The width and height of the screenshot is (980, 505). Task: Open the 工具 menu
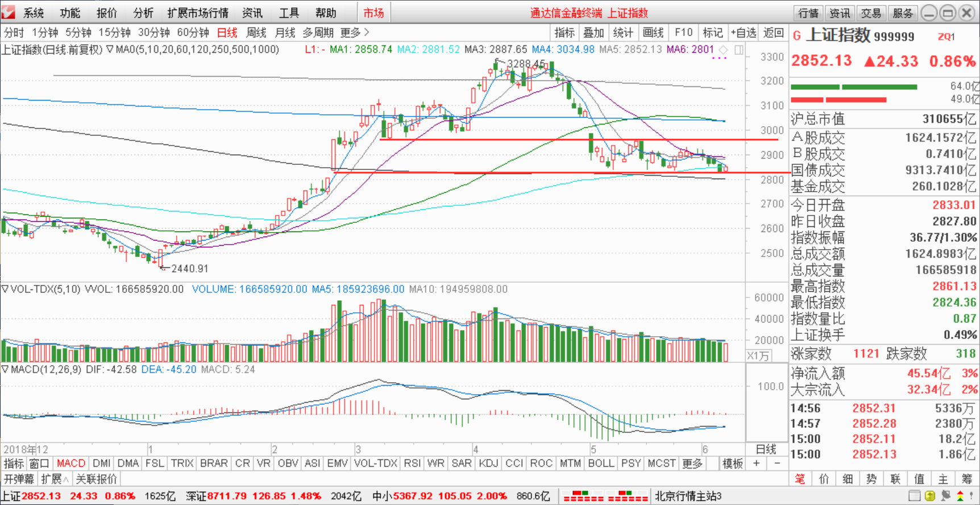[x=289, y=13]
